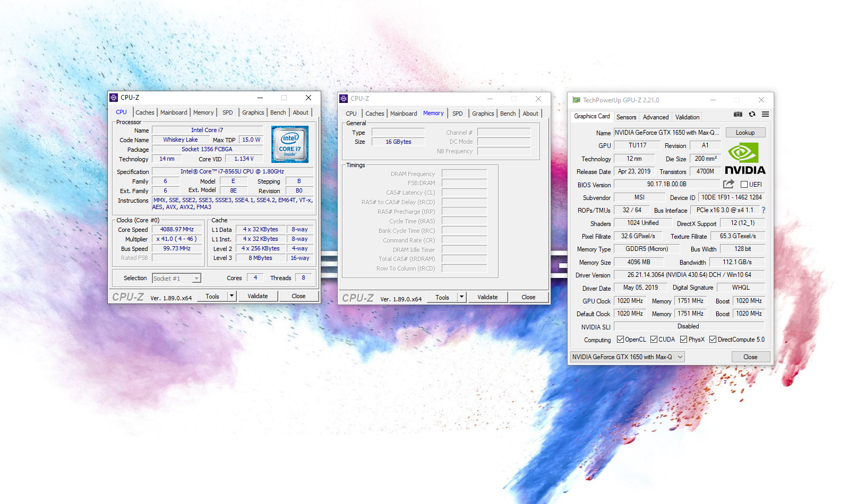The height and width of the screenshot is (504, 857).
Task: Toggle the DirectCompute 5.0 checkbox
Action: point(713,340)
